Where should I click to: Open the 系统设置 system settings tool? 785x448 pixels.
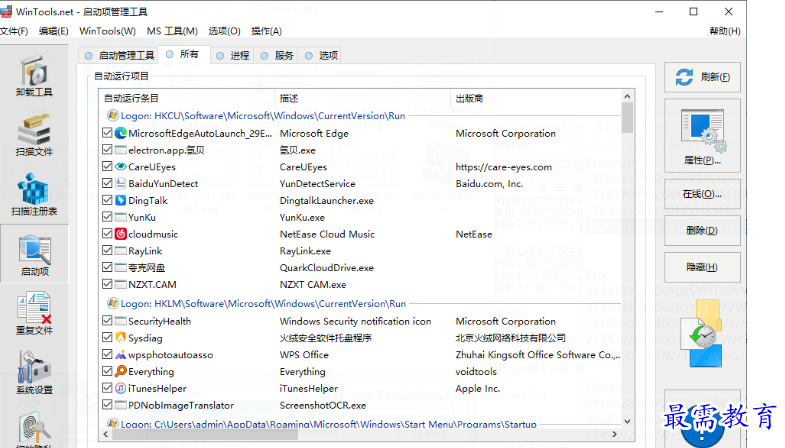pyautogui.click(x=34, y=373)
